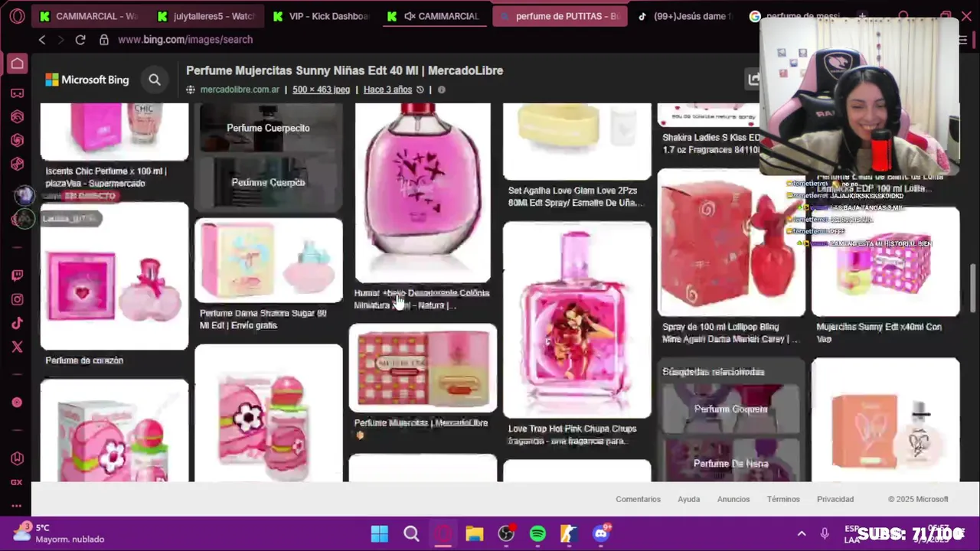Click the taskbar microphone icon

point(825,533)
